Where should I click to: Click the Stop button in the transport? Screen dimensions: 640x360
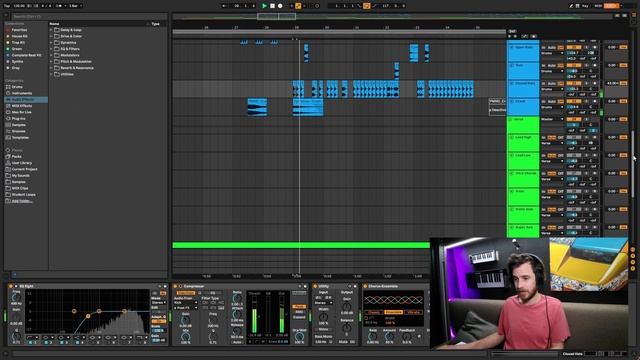(272, 6)
